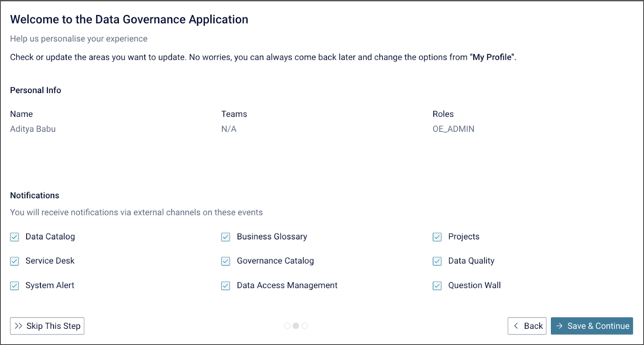Click the Question Wall label text

474,285
